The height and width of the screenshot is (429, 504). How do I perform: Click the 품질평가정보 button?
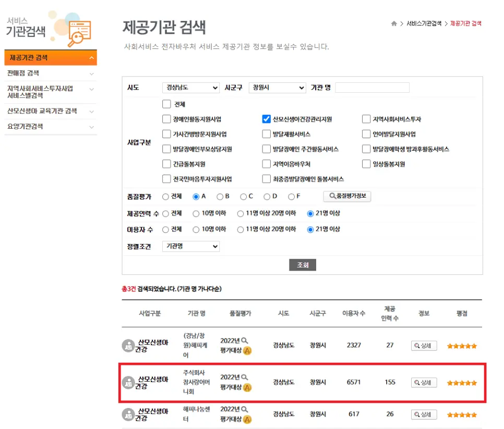click(347, 197)
